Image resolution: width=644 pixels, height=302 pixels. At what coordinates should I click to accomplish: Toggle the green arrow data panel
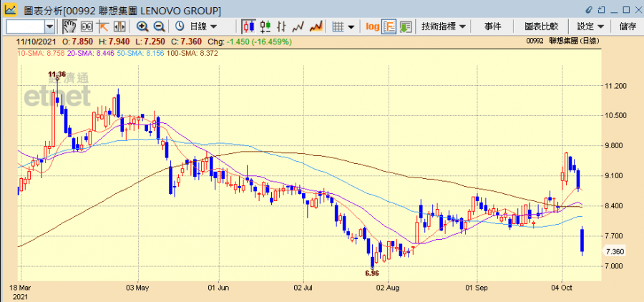point(406,26)
